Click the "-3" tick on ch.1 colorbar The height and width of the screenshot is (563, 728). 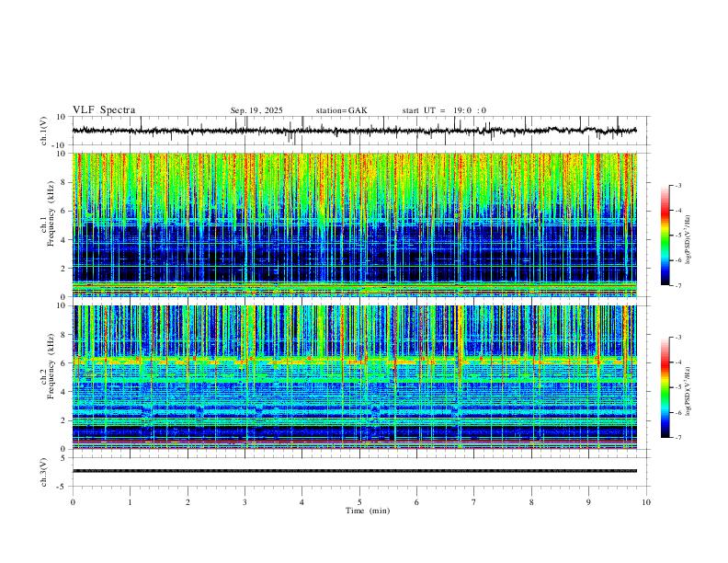[678, 185]
